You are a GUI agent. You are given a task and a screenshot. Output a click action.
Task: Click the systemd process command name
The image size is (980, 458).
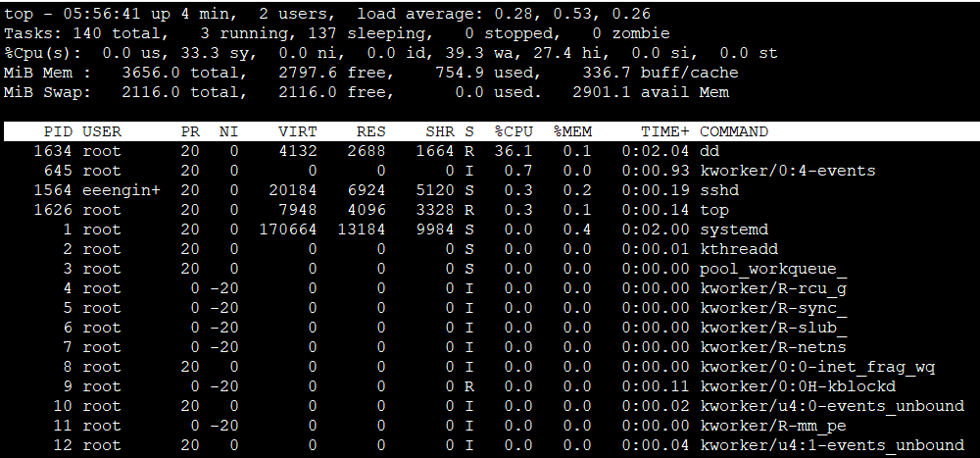point(729,229)
